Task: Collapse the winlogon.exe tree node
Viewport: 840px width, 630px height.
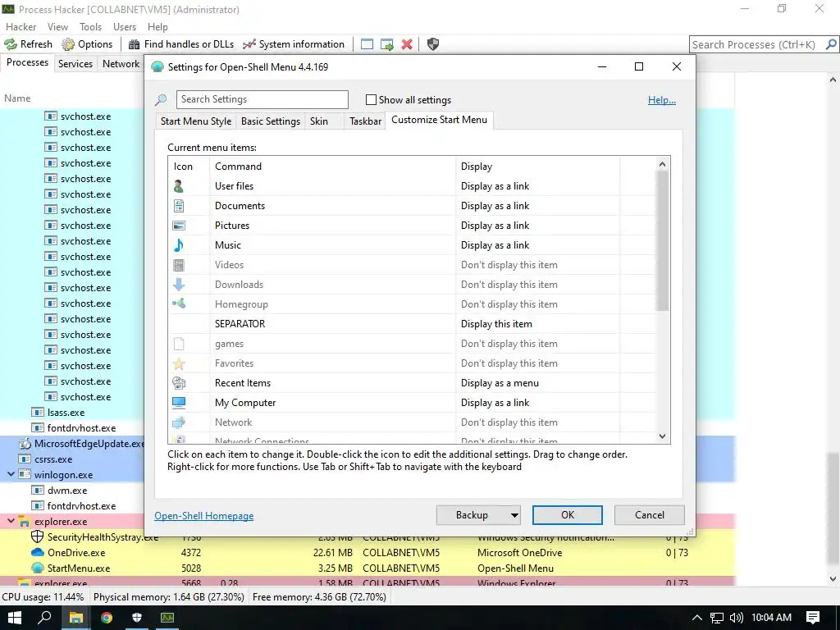Action: point(11,474)
